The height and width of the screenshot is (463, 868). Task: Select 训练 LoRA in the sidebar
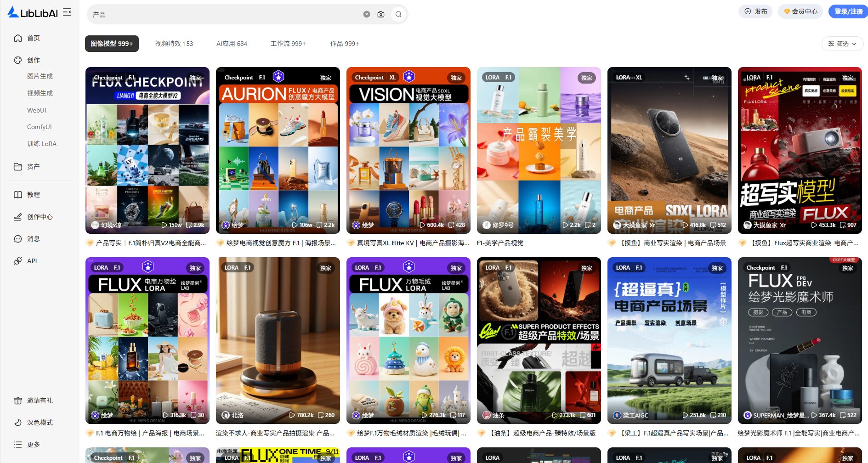click(x=41, y=144)
